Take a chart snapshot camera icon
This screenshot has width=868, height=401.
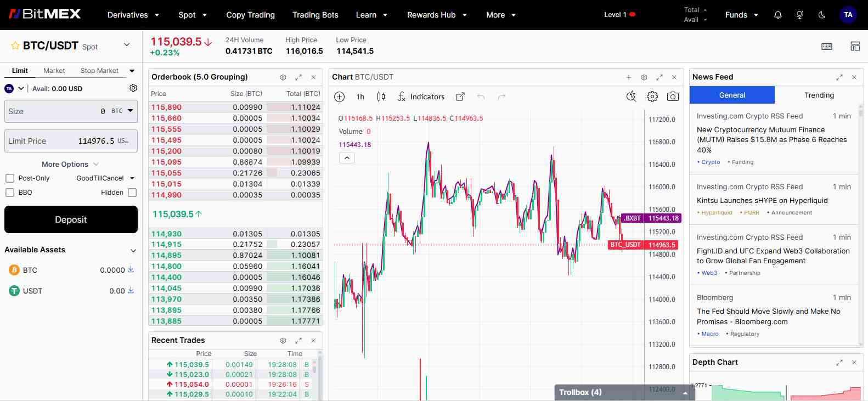[673, 97]
